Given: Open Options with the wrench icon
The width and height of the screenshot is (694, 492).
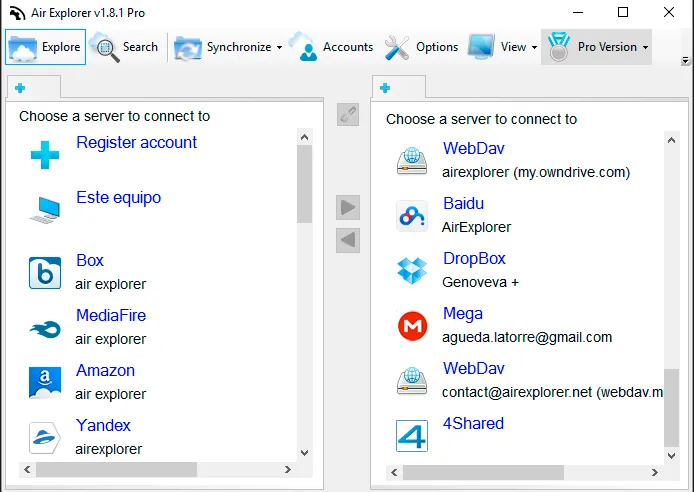Looking at the screenshot, I should (x=421, y=47).
